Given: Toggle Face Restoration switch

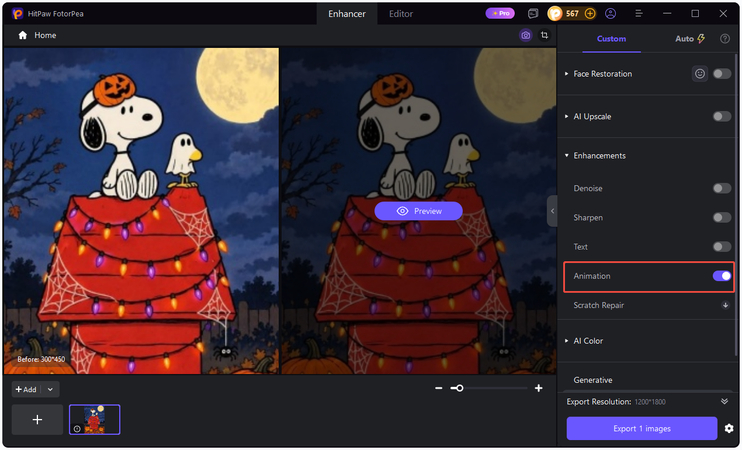Looking at the screenshot, I should tap(722, 74).
